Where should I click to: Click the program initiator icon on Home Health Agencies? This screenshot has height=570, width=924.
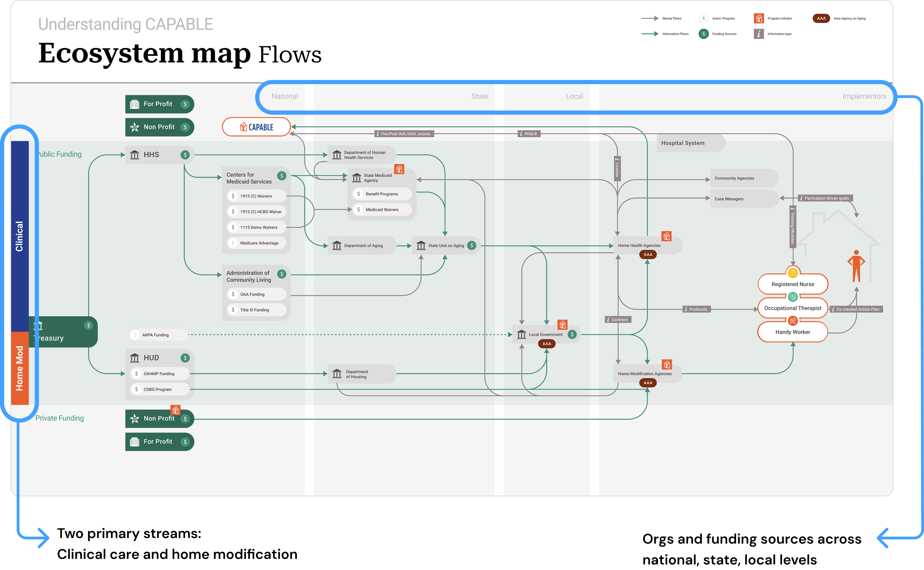coord(667,236)
